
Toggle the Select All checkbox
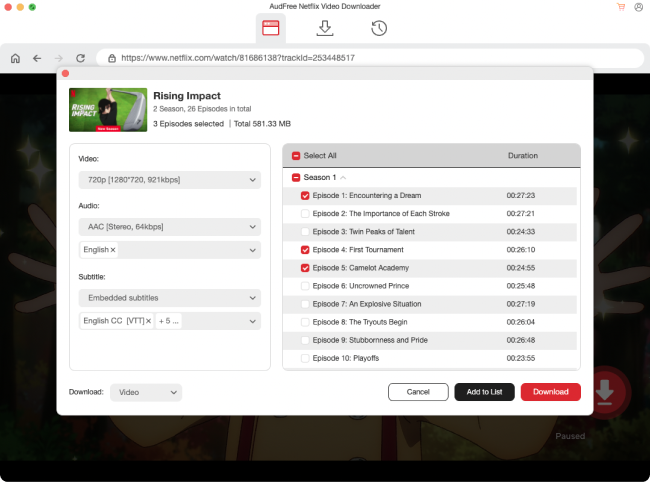coord(296,156)
